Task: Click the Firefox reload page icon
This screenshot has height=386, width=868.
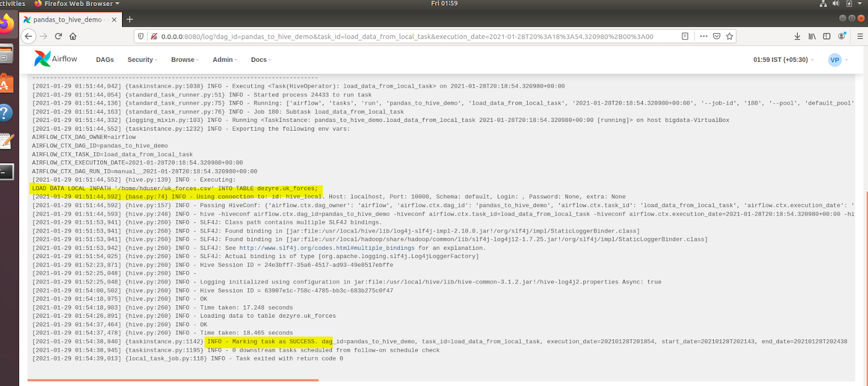Action: (x=58, y=36)
